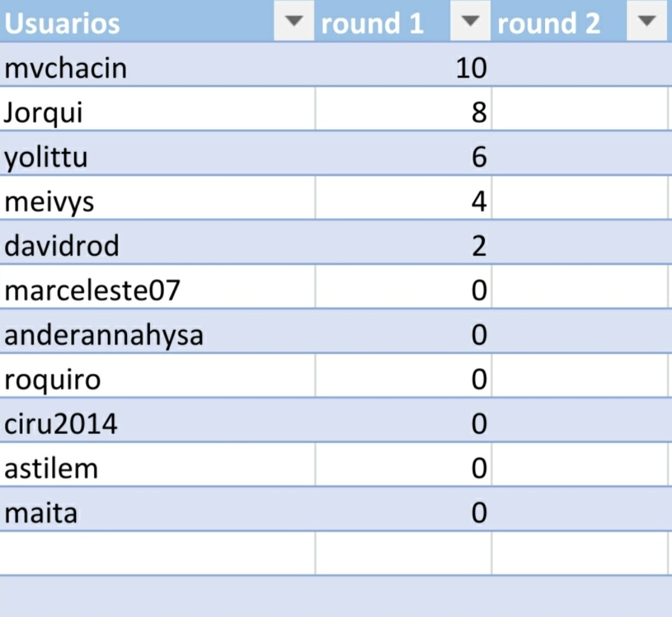Image resolution: width=672 pixels, height=617 pixels.
Task: Open the Usuarios column filter dropdown
Action: [294, 22]
